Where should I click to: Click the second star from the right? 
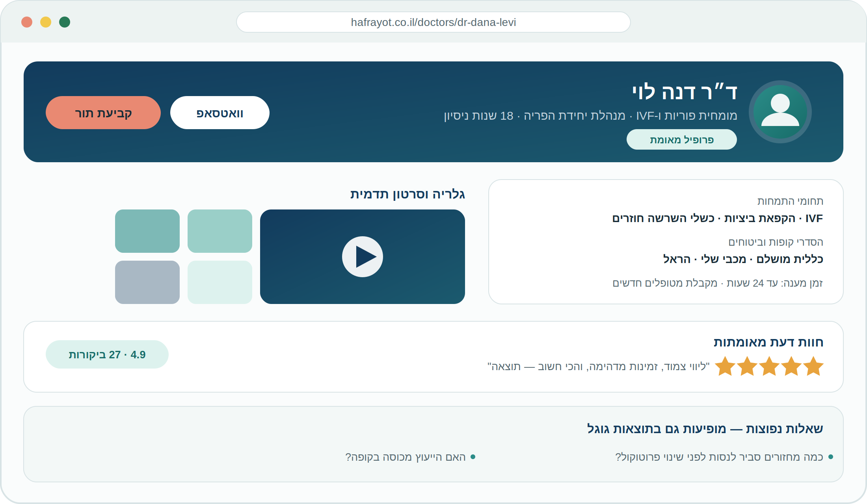click(x=791, y=366)
